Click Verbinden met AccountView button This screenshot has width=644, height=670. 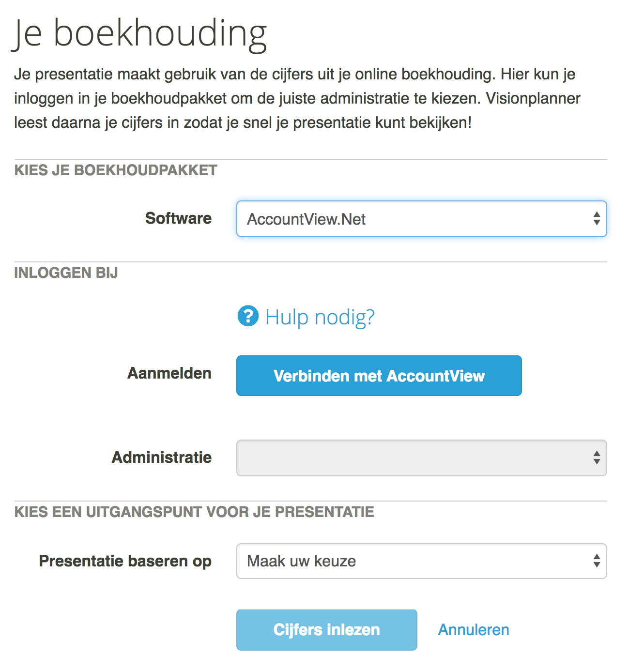click(379, 376)
